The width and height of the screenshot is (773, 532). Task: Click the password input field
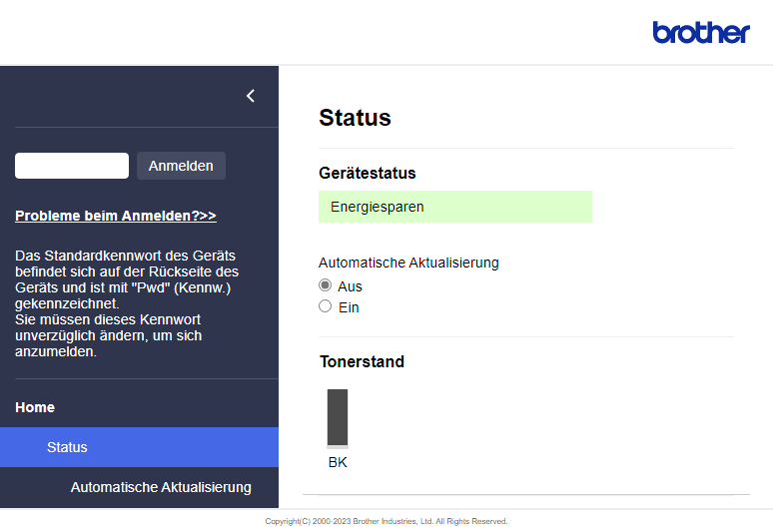tap(72, 166)
